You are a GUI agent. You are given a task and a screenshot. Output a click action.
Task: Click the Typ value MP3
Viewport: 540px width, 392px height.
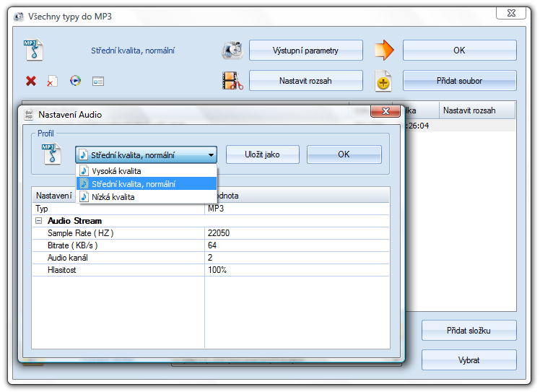tap(216, 209)
